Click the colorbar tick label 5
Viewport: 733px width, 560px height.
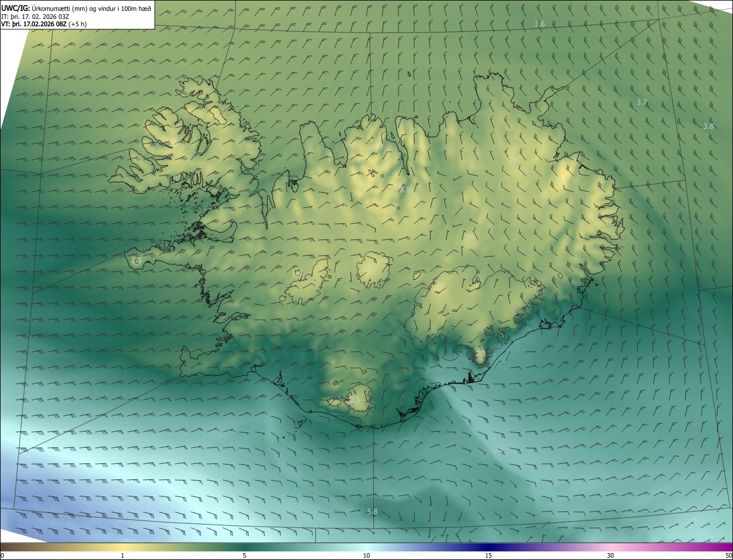245,555
